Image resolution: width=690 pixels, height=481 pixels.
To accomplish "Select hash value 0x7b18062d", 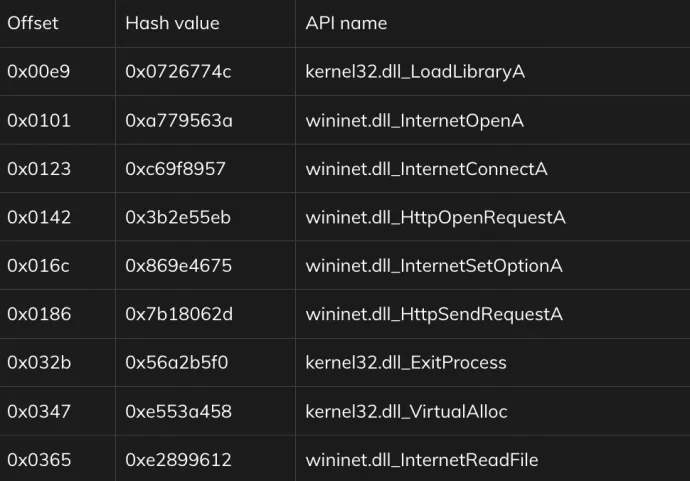I will tap(179, 314).
